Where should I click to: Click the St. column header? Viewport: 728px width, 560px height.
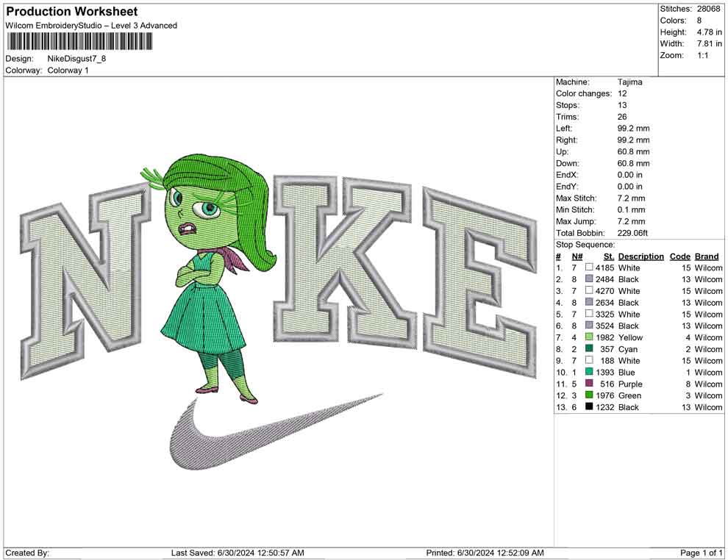pos(609,256)
